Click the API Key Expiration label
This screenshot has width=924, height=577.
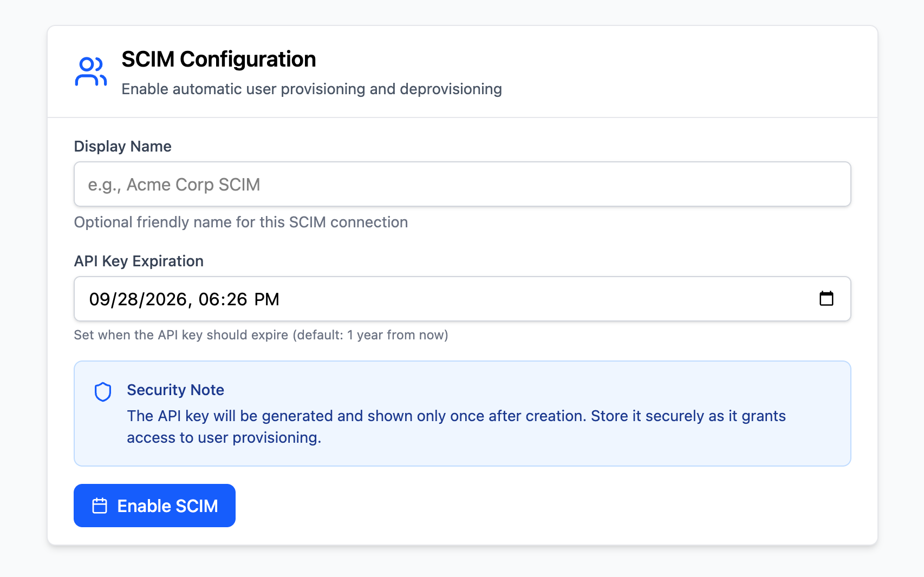pyautogui.click(x=138, y=261)
